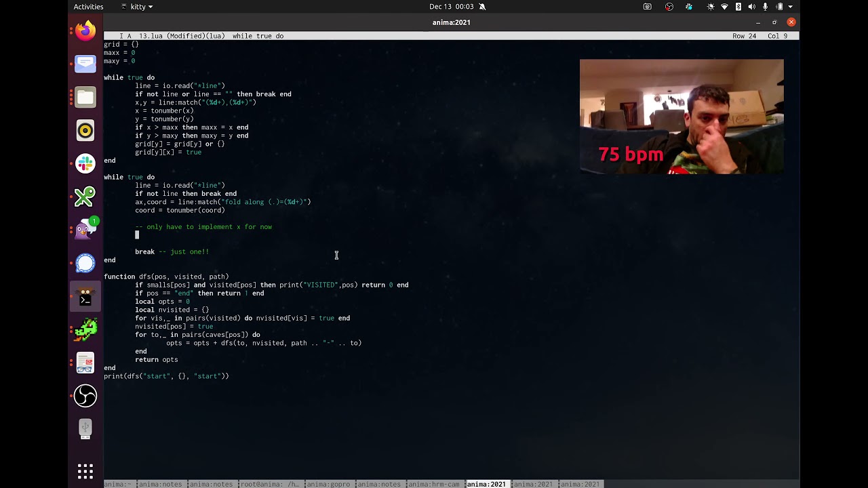
Task: Click the screenshot indicator in top bar
Action: point(648,7)
